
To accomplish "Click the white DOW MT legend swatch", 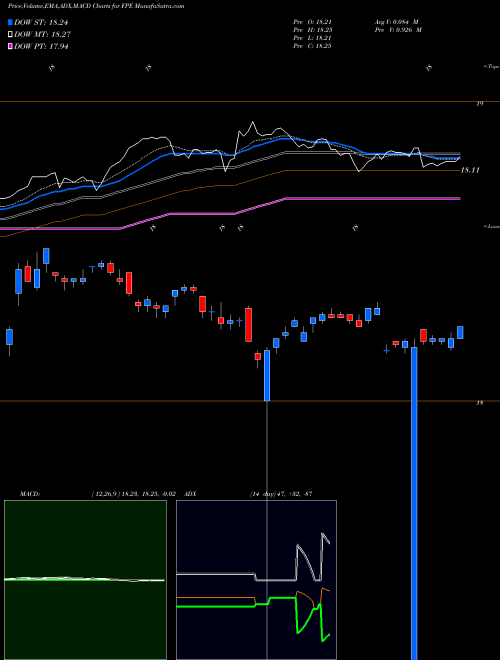I will [x=10, y=35].
